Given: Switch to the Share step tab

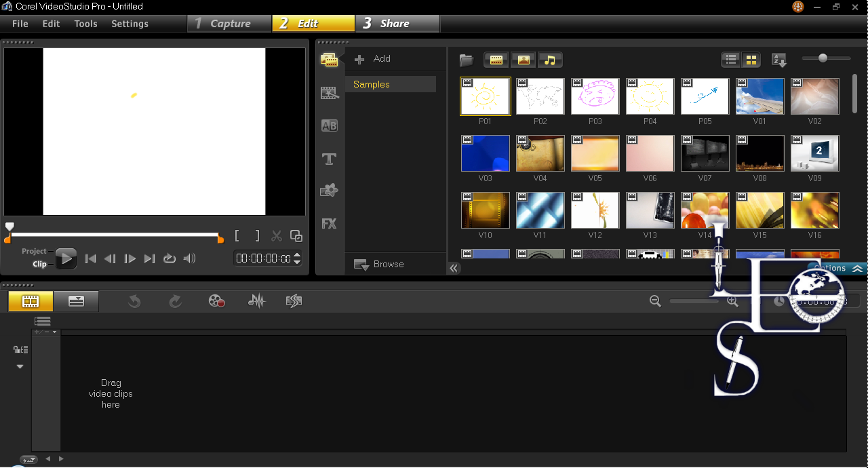Looking at the screenshot, I should pyautogui.click(x=397, y=23).
